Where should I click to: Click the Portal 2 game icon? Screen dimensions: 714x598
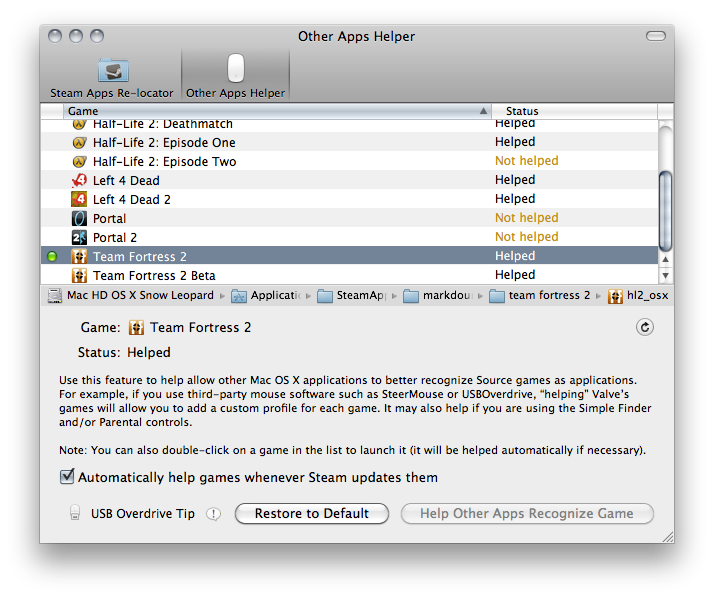(x=79, y=238)
